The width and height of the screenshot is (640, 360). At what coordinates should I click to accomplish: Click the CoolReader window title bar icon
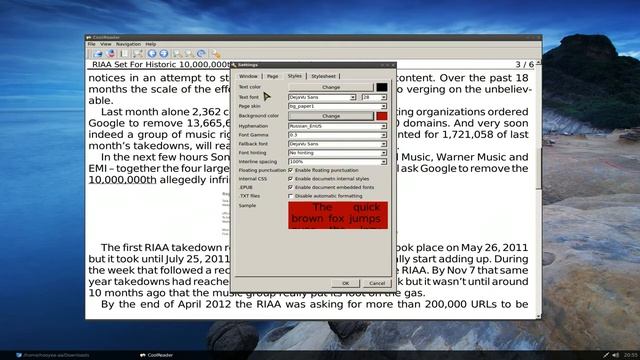point(89,37)
